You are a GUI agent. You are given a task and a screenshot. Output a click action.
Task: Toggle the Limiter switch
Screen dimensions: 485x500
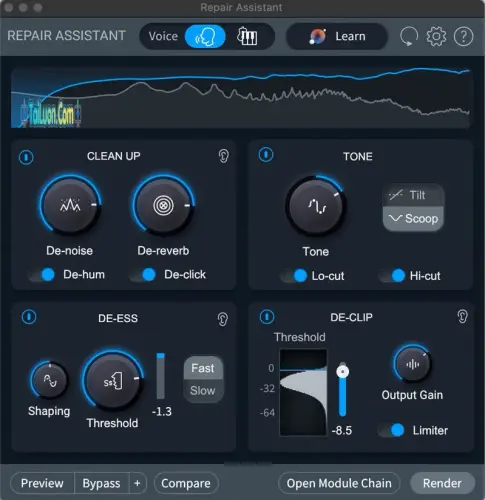[x=391, y=430]
